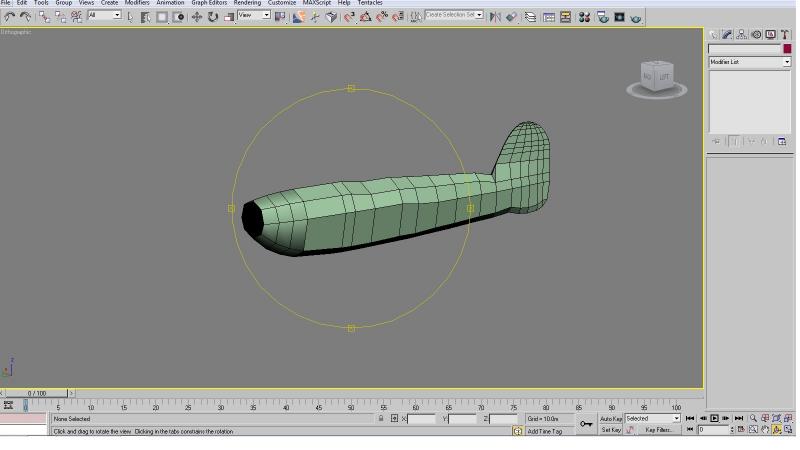The width and height of the screenshot is (800, 450).
Task: Toggle the Auto Key button
Action: (611, 418)
